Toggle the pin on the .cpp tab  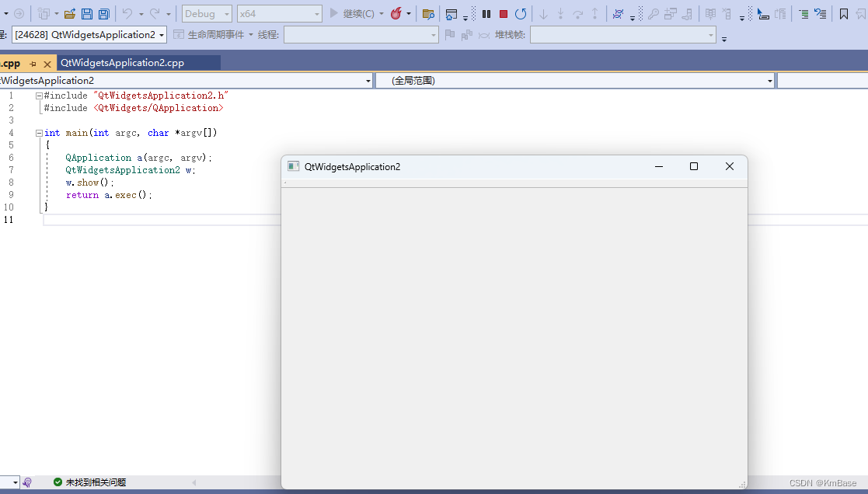coord(31,64)
